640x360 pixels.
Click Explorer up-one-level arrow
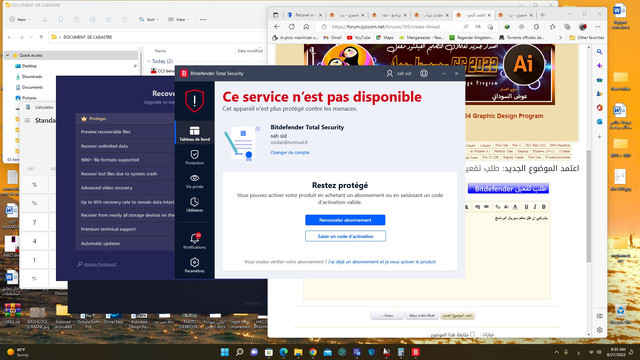coord(41,37)
